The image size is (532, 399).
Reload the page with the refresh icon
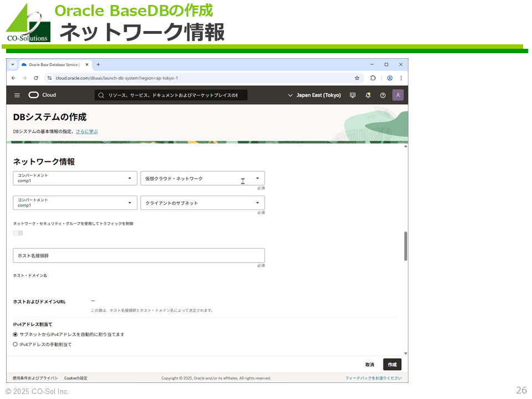[36, 78]
